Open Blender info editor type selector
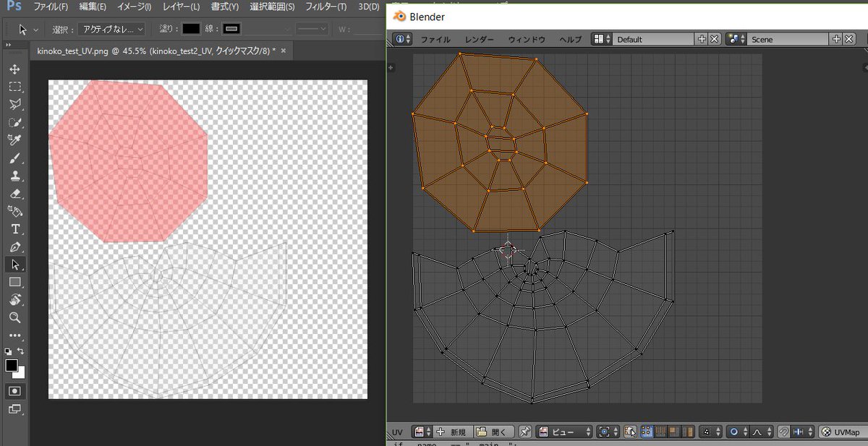 [401, 39]
